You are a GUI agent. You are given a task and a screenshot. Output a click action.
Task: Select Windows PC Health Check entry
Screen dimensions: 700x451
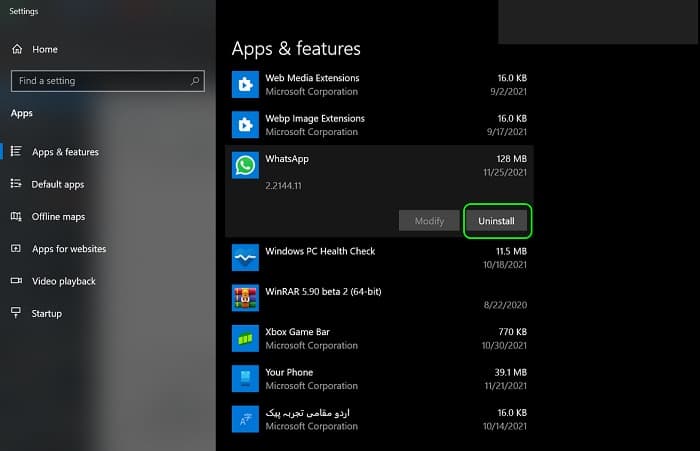point(379,258)
